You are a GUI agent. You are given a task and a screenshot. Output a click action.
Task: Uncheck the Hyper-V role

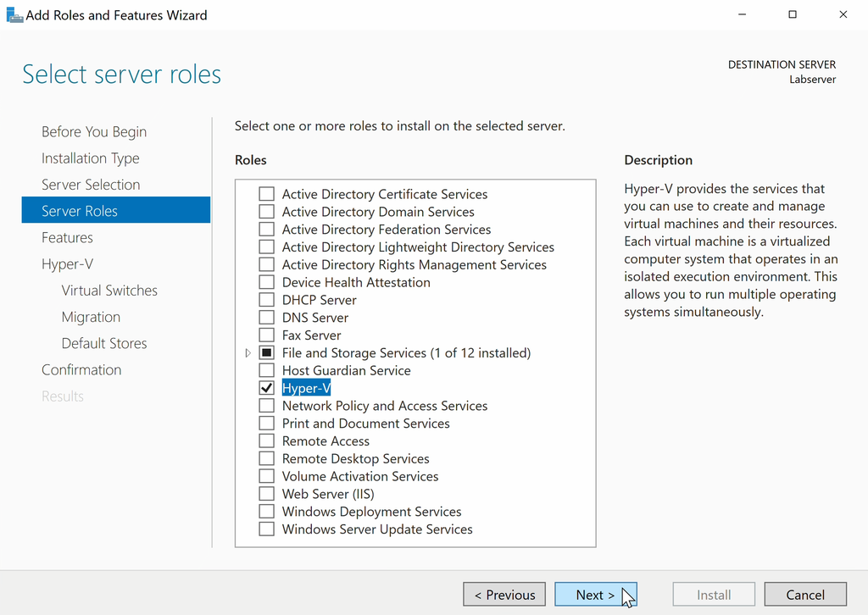(266, 388)
